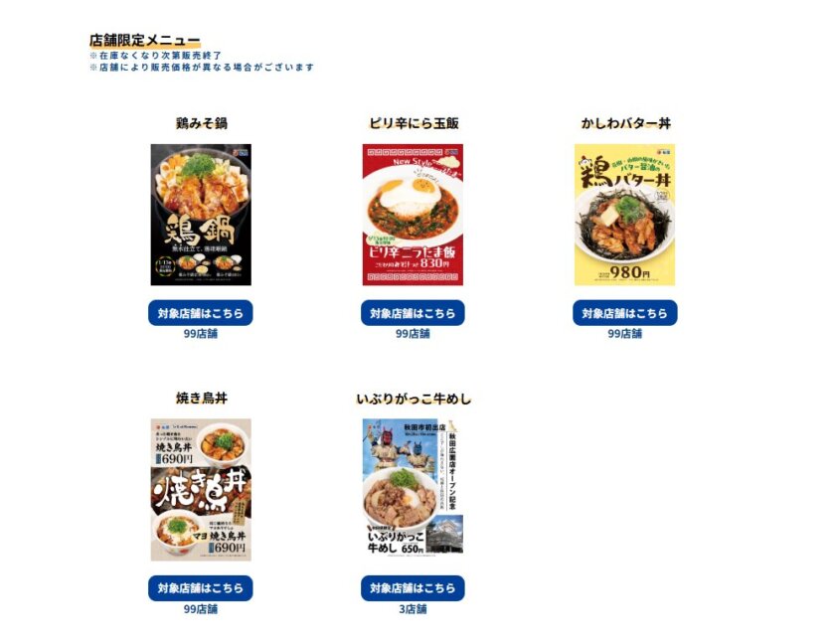Open the かしわバター丼 poster image
Image resolution: width=835 pixels, height=644 pixels.
(624, 215)
